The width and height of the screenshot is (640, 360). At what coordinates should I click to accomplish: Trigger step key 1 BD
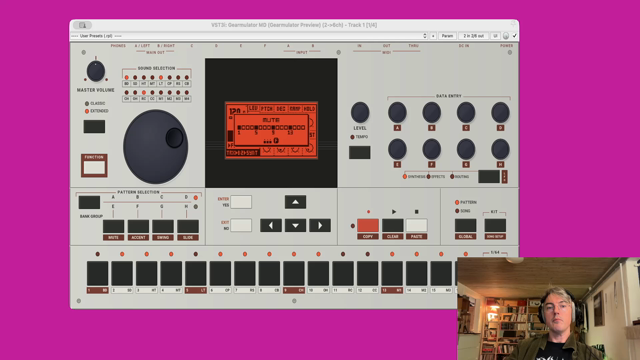(98, 273)
